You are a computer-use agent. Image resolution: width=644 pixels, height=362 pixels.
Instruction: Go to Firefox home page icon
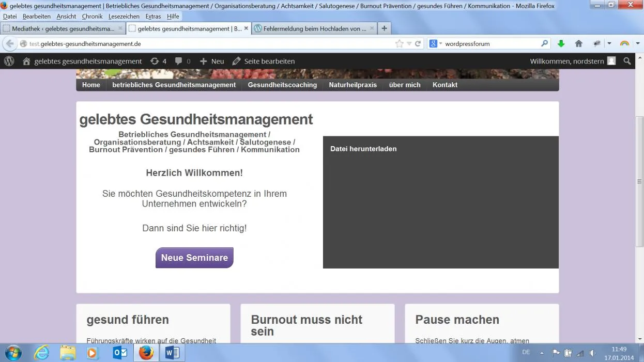[579, 44]
